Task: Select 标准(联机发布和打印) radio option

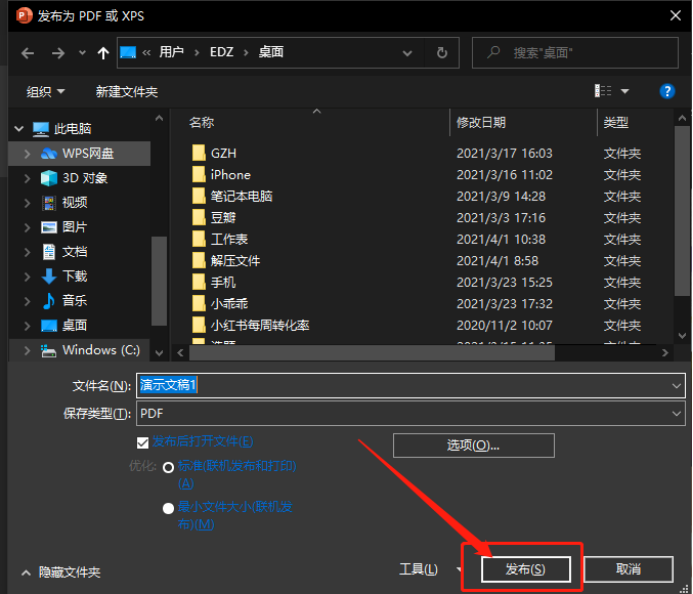Action: [x=168, y=467]
